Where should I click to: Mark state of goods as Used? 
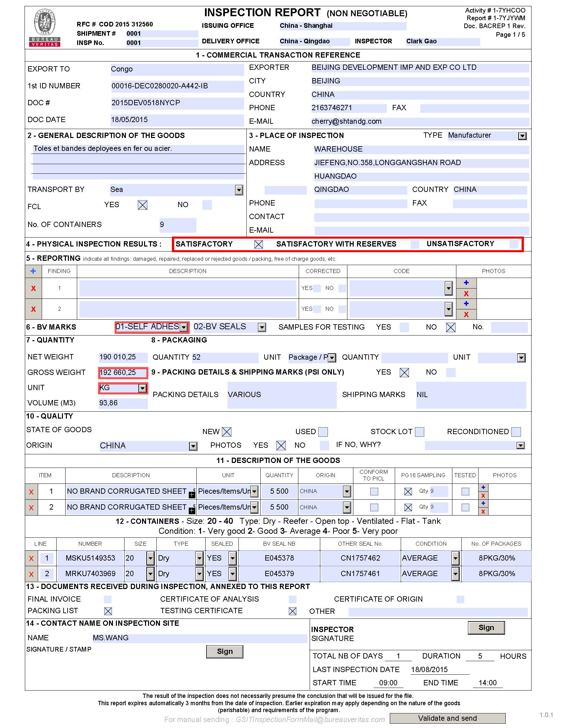[323, 432]
